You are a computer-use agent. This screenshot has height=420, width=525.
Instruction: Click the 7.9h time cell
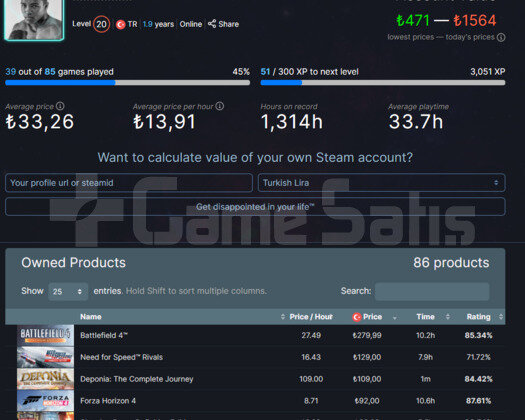(425, 357)
